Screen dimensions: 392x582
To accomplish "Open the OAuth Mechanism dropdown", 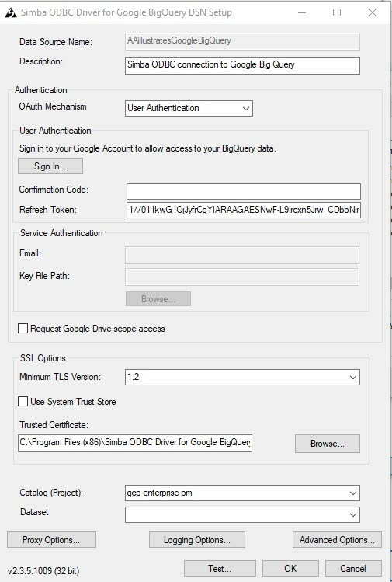I will [189, 108].
